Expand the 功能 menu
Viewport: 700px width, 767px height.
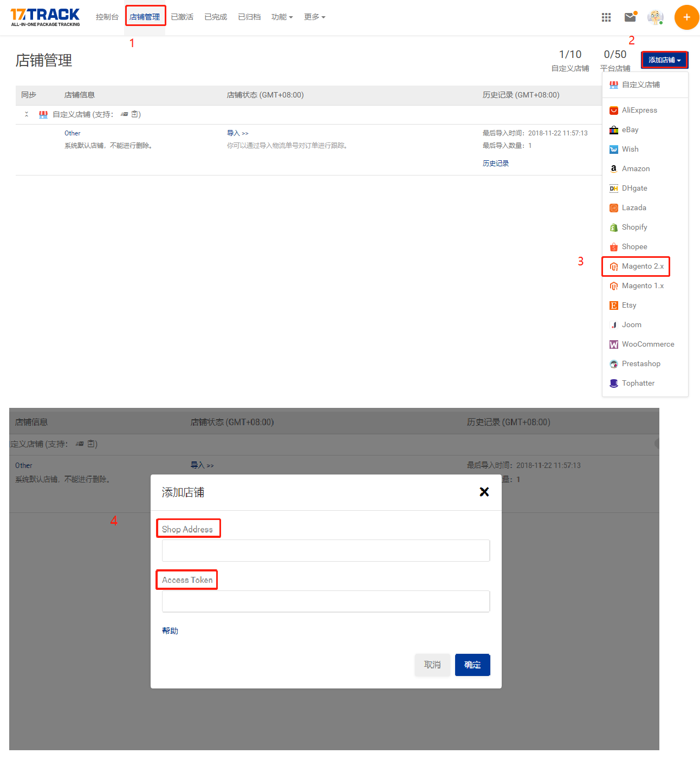point(282,17)
